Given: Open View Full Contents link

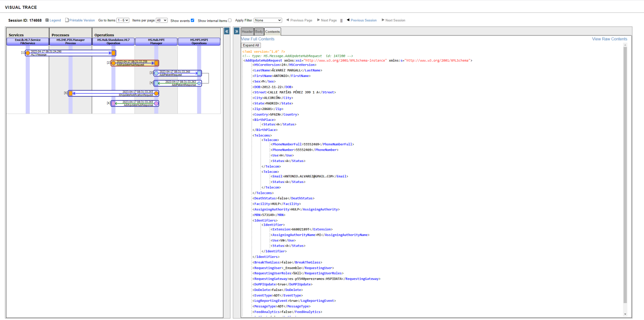Looking at the screenshot, I should tap(258, 39).
